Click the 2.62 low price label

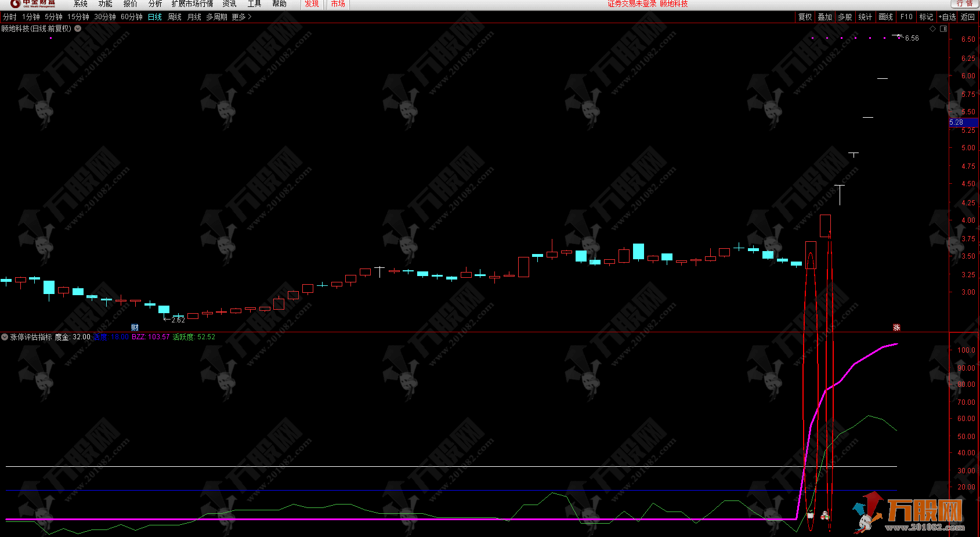click(178, 320)
